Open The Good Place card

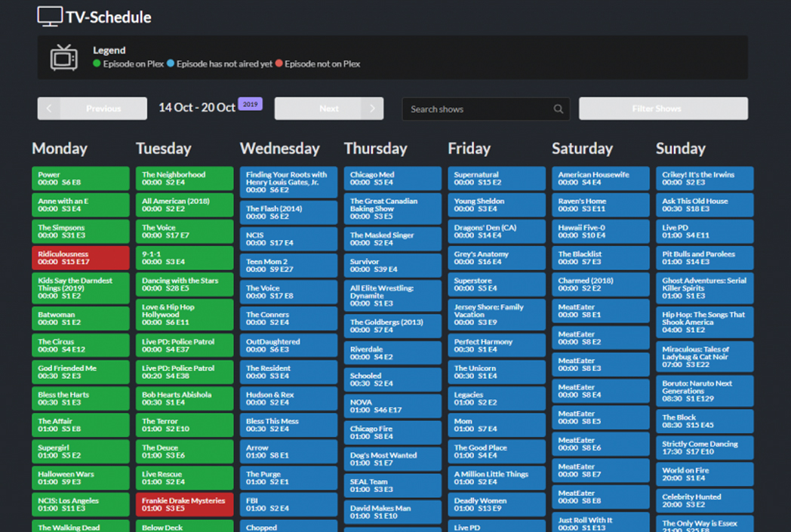(x=497, y=451)
